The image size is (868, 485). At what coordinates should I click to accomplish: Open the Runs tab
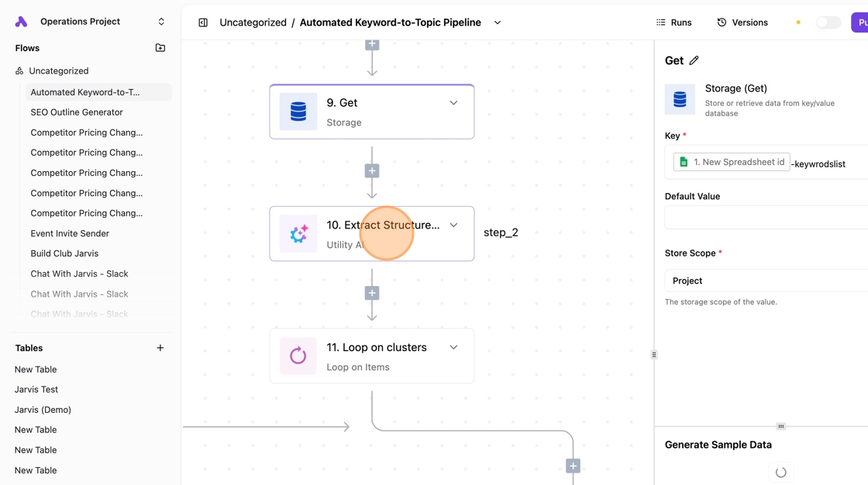click(x=673, y=22)
